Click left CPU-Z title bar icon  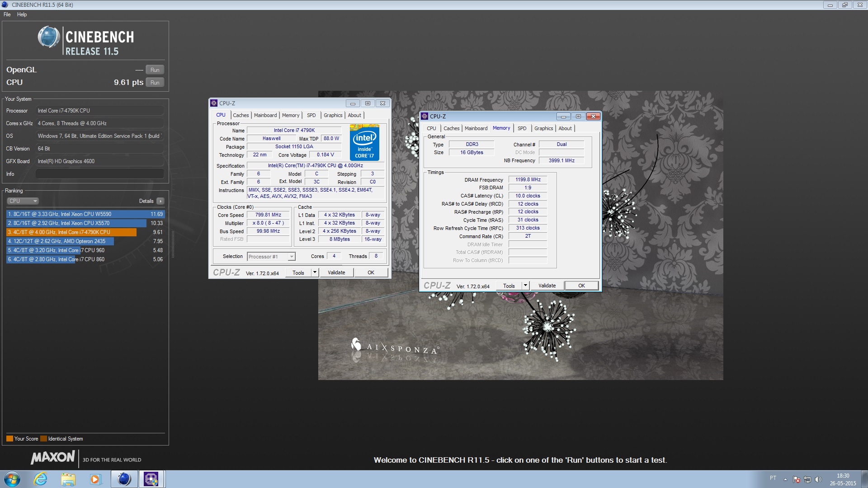214,103
